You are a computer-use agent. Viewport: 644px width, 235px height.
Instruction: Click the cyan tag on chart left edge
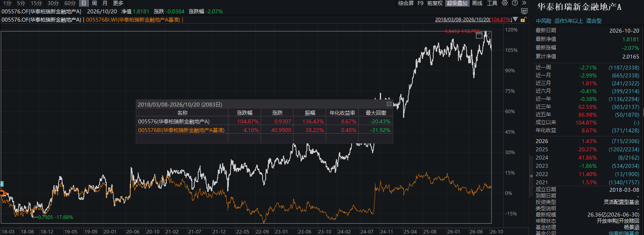[2, 184]
